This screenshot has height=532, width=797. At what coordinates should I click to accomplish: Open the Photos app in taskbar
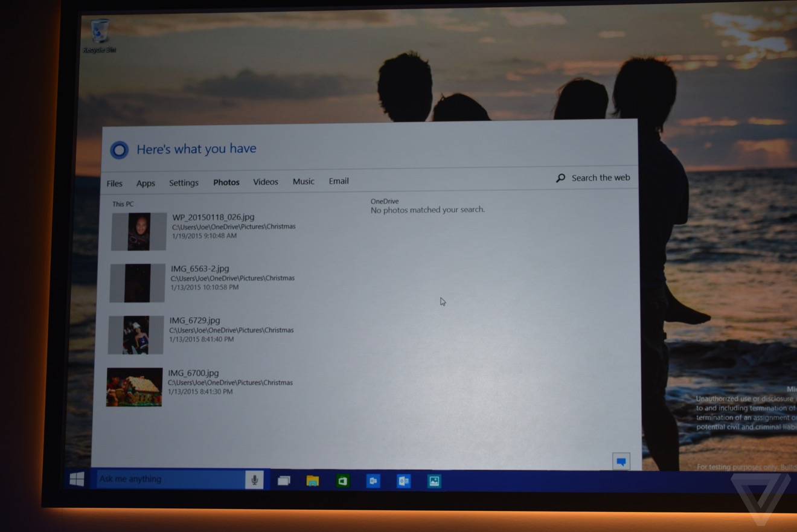(x=434, y=481)
